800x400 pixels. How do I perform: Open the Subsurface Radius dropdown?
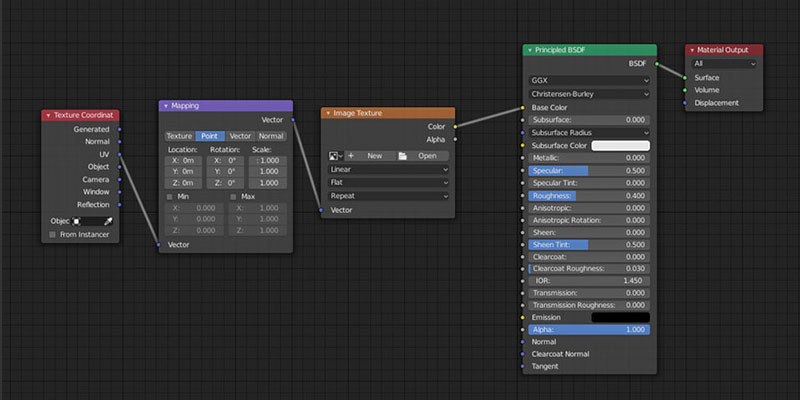[x=589, y=133]
